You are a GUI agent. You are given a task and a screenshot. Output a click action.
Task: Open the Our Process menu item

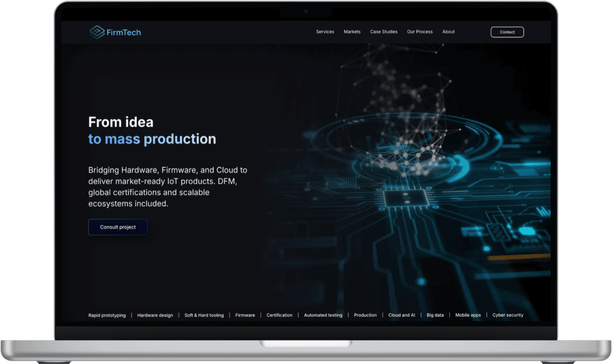coord(420,32)
